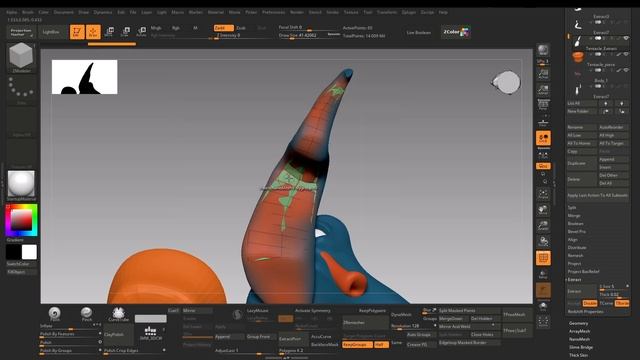Expand the Project BasRelief section

pos(583,271)
